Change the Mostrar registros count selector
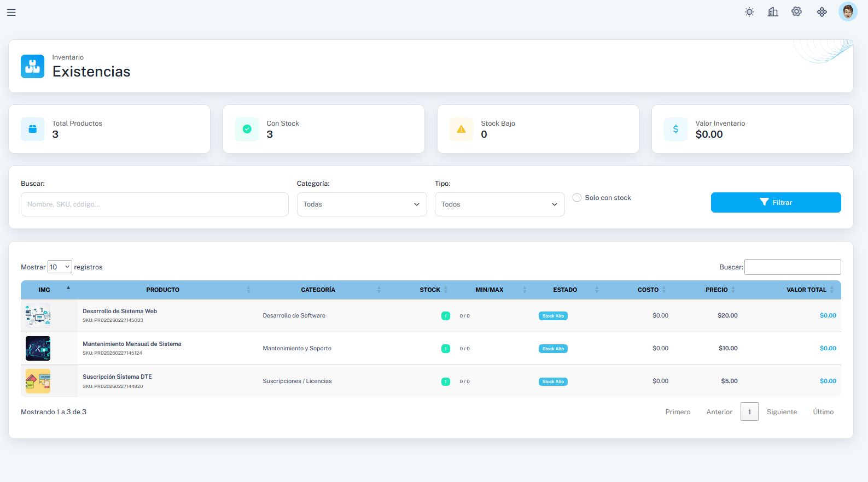 point(60,267)
